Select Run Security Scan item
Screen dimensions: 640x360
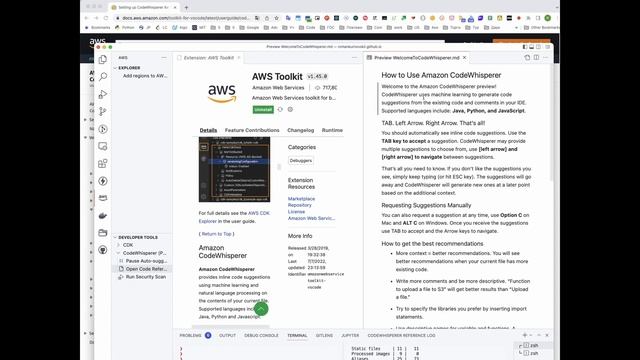tap(142, 277)
